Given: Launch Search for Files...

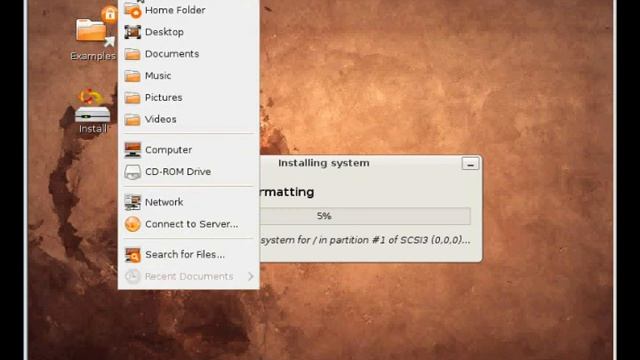Looking at the screenshot, I should [189, 255].
